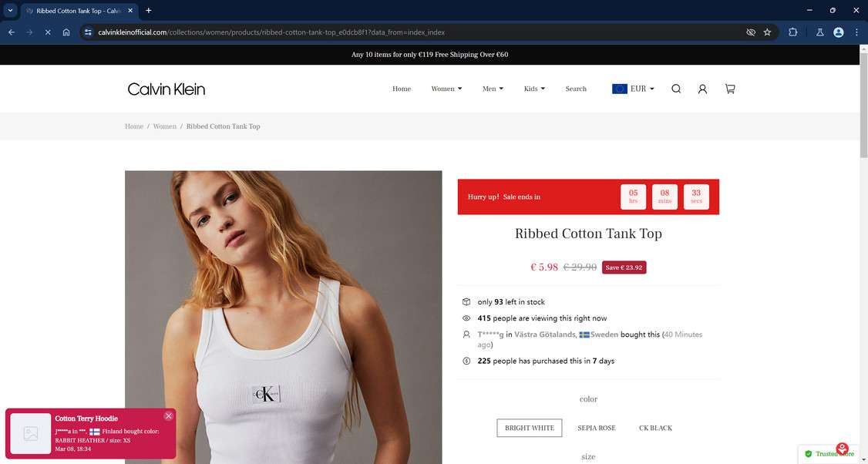Screen dimensions: 868x464
Task: Open the shopping cart icon
Action: tap(730, 89)
